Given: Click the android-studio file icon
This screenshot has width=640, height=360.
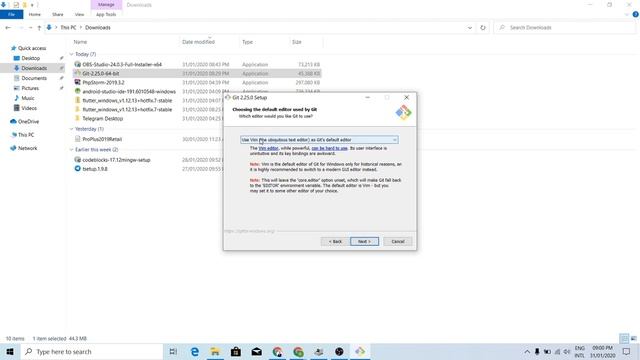Looking at the screenshot, I should tap(78, 91).
